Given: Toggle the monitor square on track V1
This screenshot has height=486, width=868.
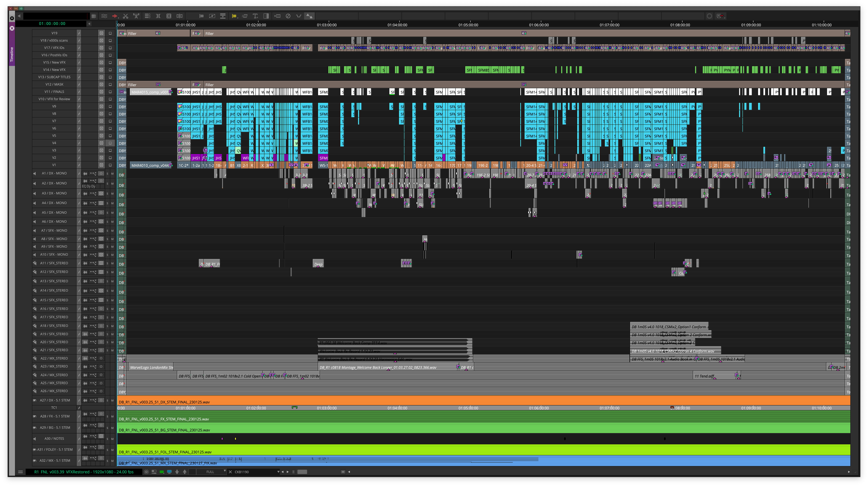Looking at the screenshot, I should click(110, 165).
